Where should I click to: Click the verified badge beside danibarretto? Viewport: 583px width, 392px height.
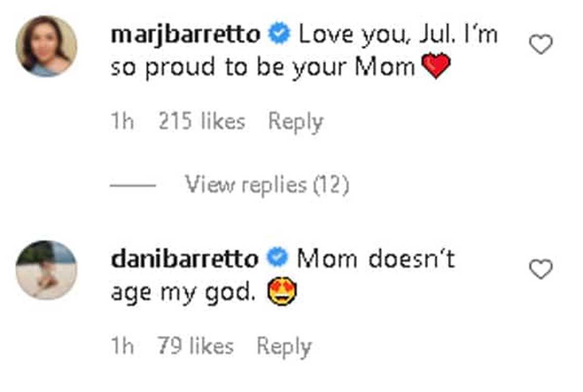coord(277,258)
